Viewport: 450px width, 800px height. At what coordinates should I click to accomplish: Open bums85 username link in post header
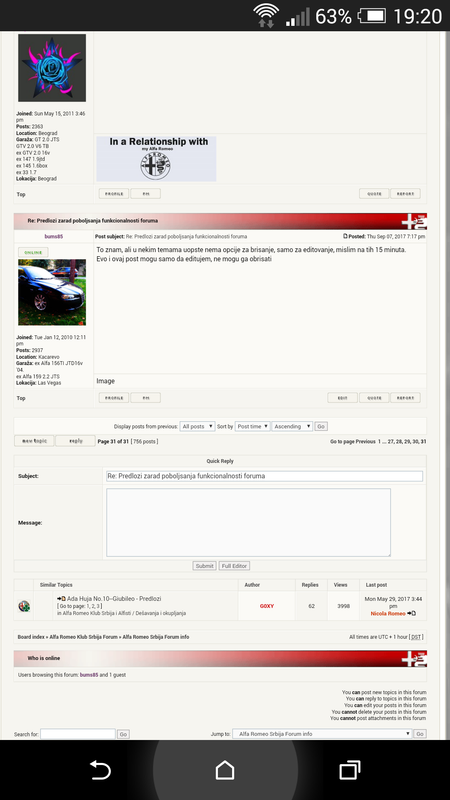(54, 236)
